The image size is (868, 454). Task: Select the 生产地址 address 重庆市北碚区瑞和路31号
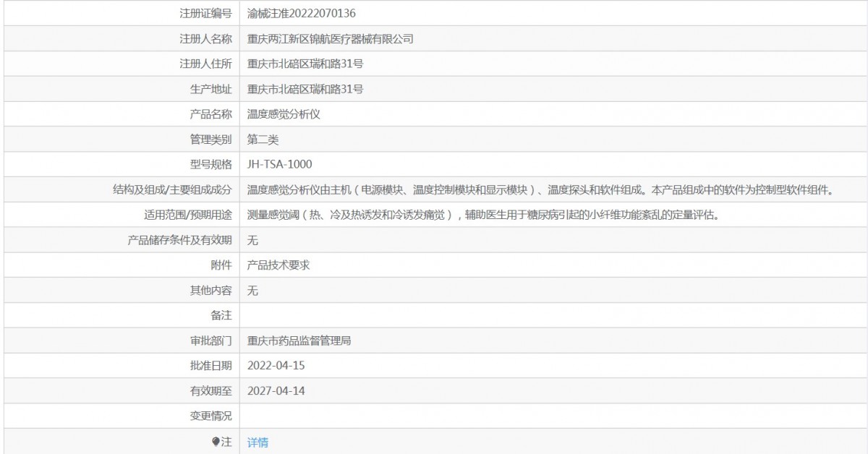305,89
